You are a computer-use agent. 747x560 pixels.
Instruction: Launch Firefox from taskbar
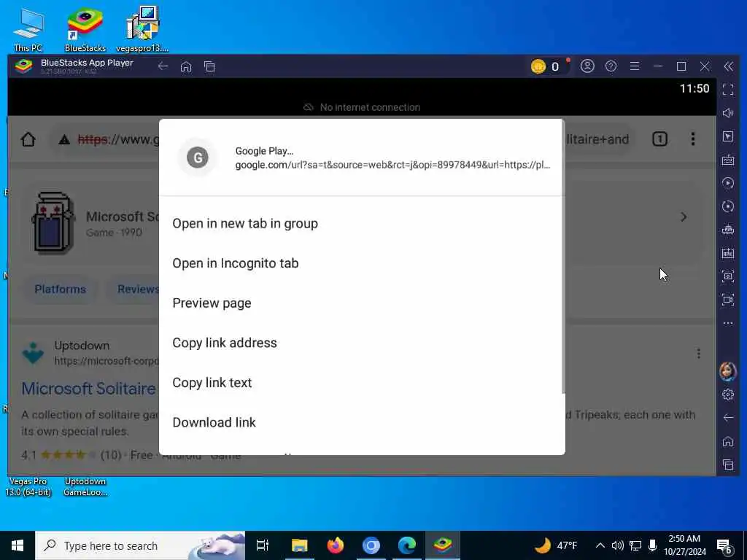[336, 545]
